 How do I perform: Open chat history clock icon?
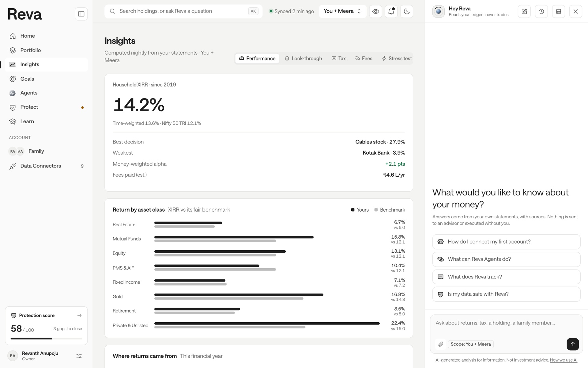(x=541, y=11)
